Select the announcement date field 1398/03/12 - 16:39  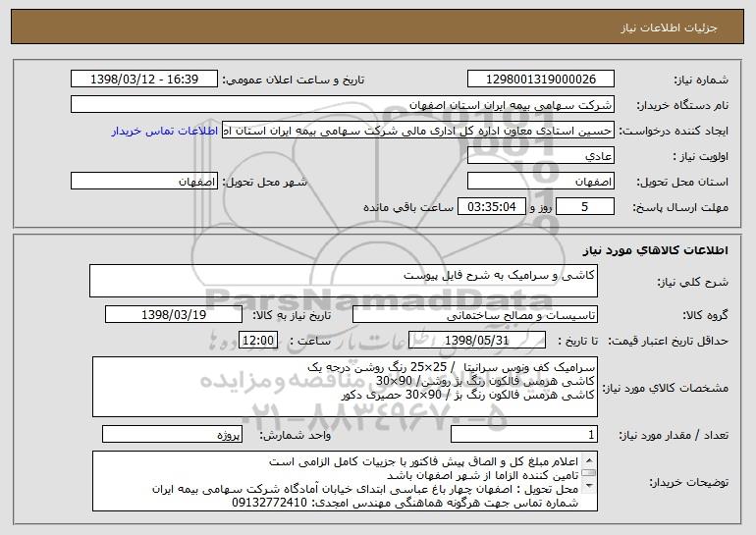[x=144, y=80]
